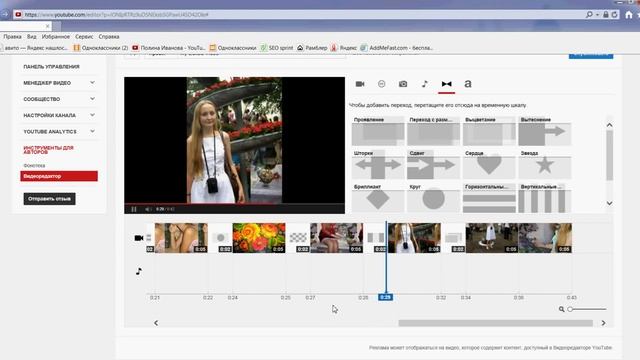The width and height of the screenshot is (640, 360).
Task: Click the timeline zoom magnifier icon
Action: pyautogui.click(x=562, y=309)
